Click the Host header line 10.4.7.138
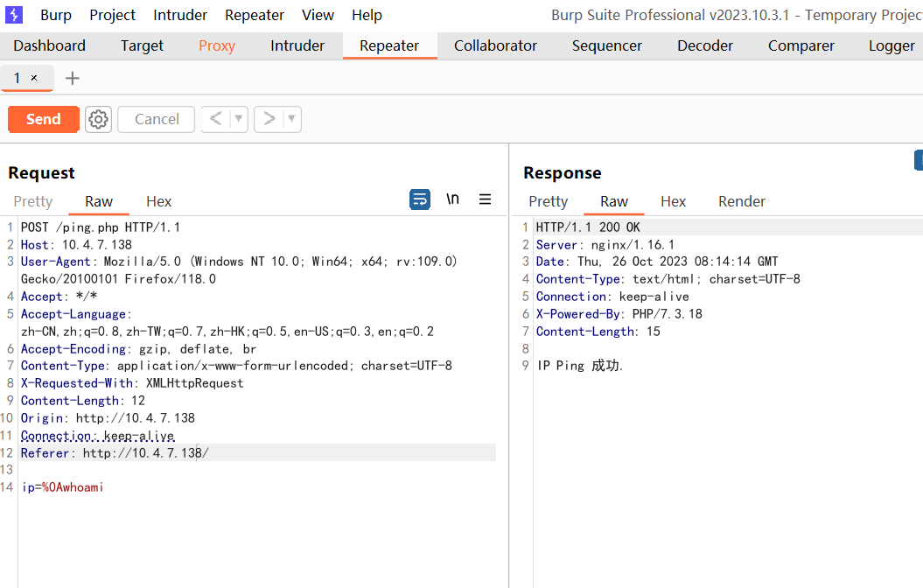Image resolution: width=923 pixels, height=588 pixels. [x=76, y=245]
